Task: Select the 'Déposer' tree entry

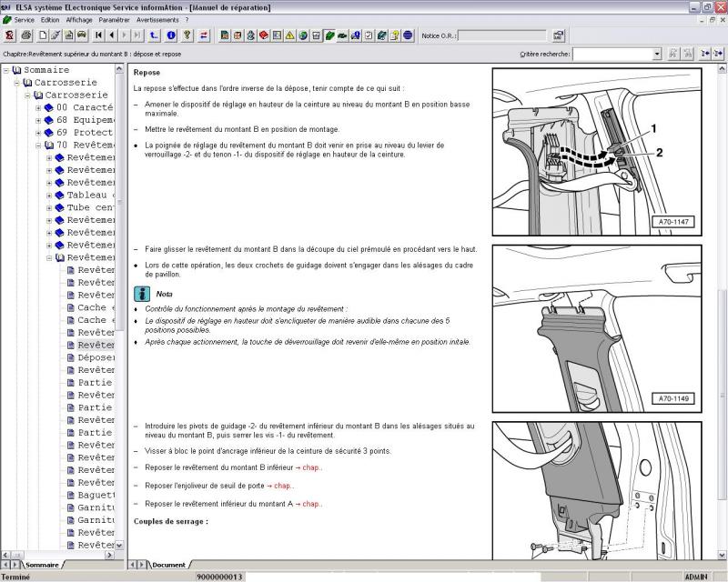Action: [96, 357]
